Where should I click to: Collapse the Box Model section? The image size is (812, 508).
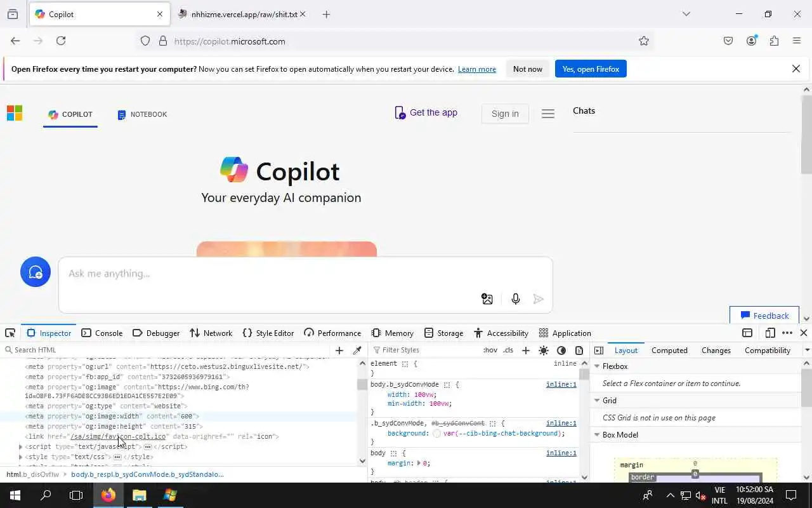(597, 435)
